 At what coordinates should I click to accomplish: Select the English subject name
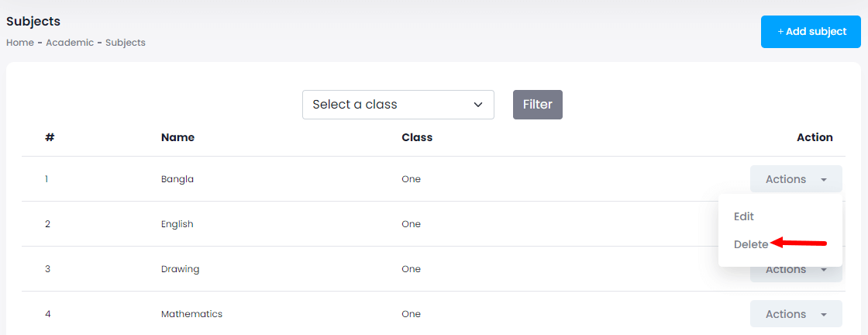click(177, 224)
